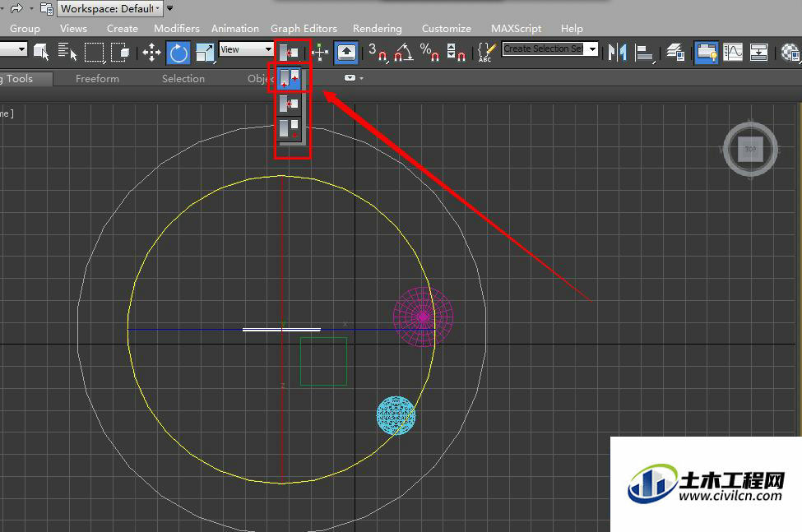Pick Use Selection Center in the flyout

pyautogui.click(x=290, y=104)
